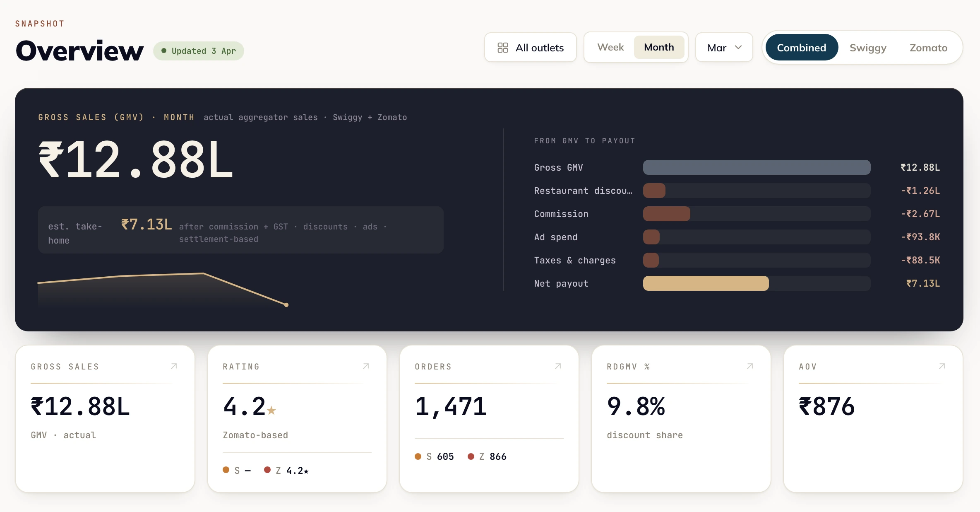
Task: Click the Net payout bar
Action: coord(706,283)
